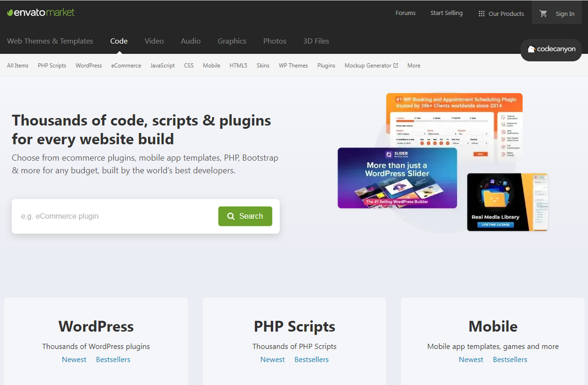This screenshot has width=588, height=385.
Task: Open the PHP Scripts submenu item
Action: tap(52, 66)
